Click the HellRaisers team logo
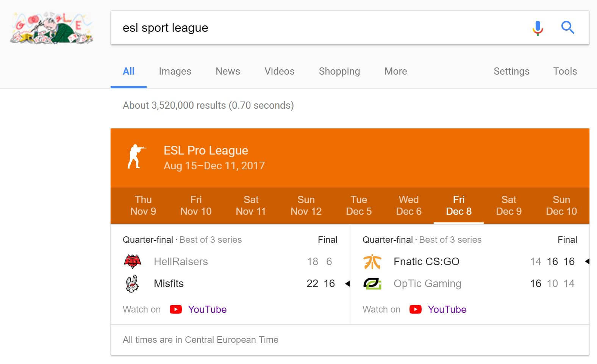This screenshot has height=364, width=597. tap(133, 261)
